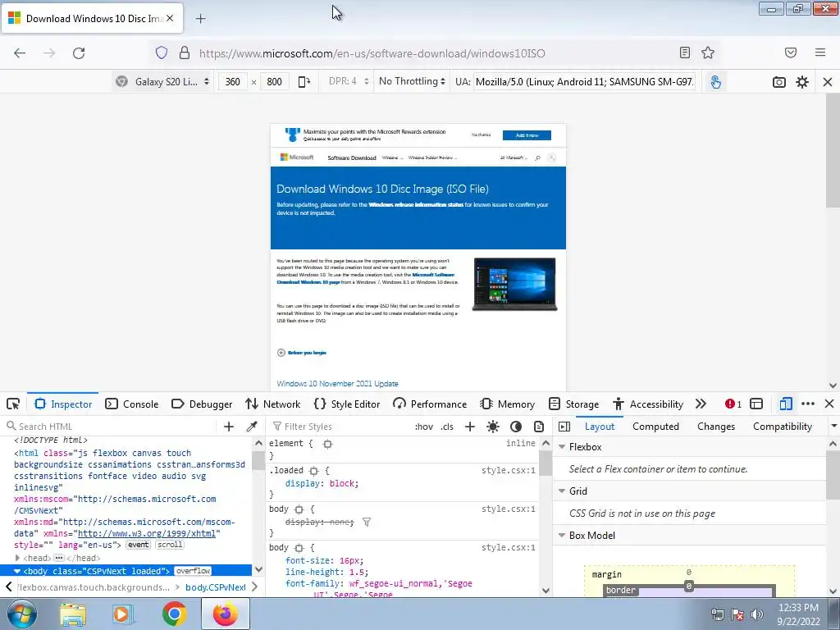Open a new tab with the plus button
Viewport: 840px width, 630px height.
point(200,19)
